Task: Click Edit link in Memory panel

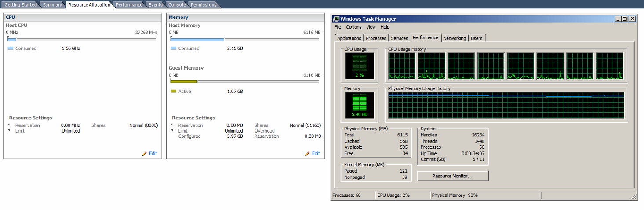Action: click(316, 154)
